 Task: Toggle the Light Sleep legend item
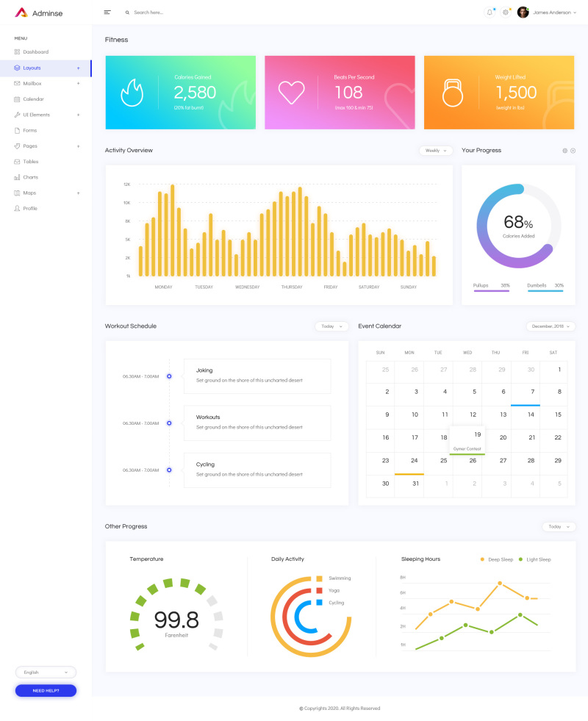tap(533, 559)
